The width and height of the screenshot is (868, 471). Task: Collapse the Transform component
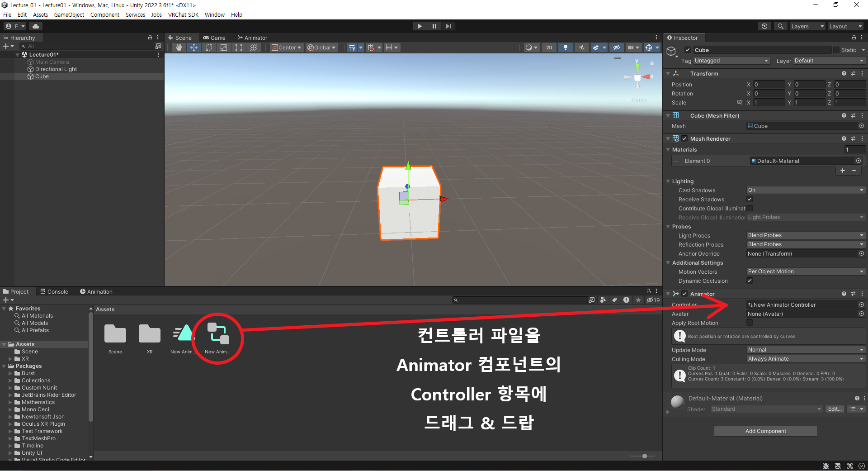[x=668, y=74]
